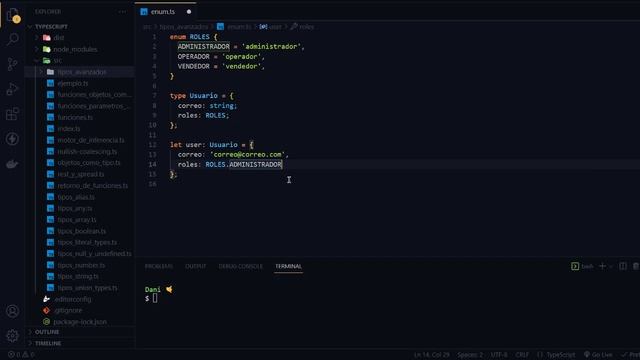Click the Explorer more actions ellipsis
This screenshot has width=640, height=360.
pos(122,12)
